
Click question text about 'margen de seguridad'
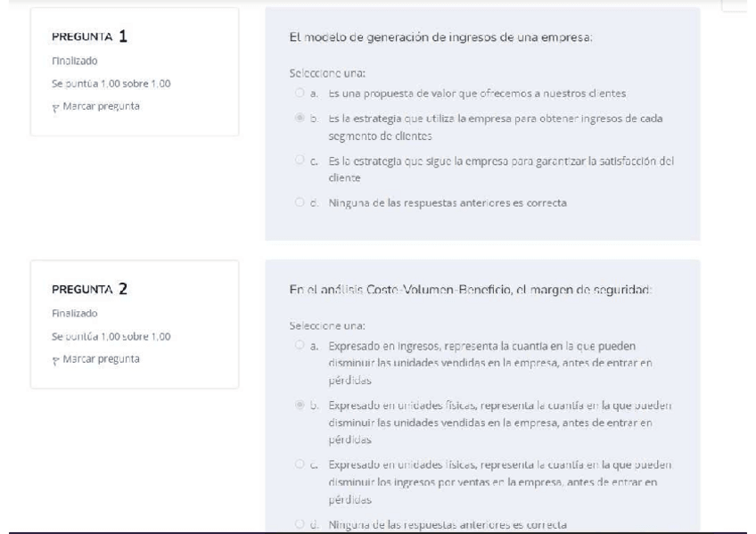click(471, 290)
